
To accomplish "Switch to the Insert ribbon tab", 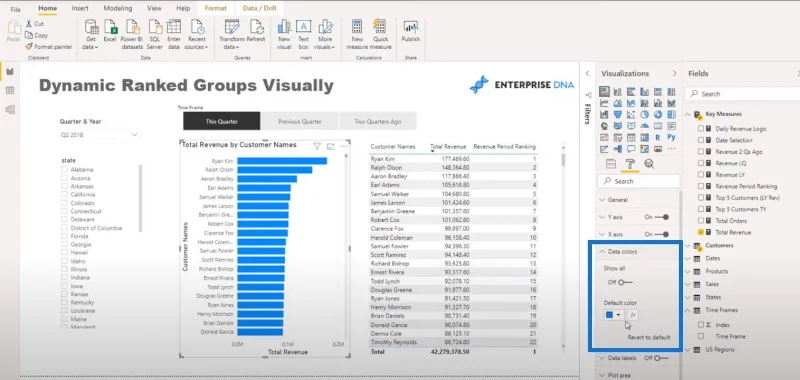I will tap(80, 8).
